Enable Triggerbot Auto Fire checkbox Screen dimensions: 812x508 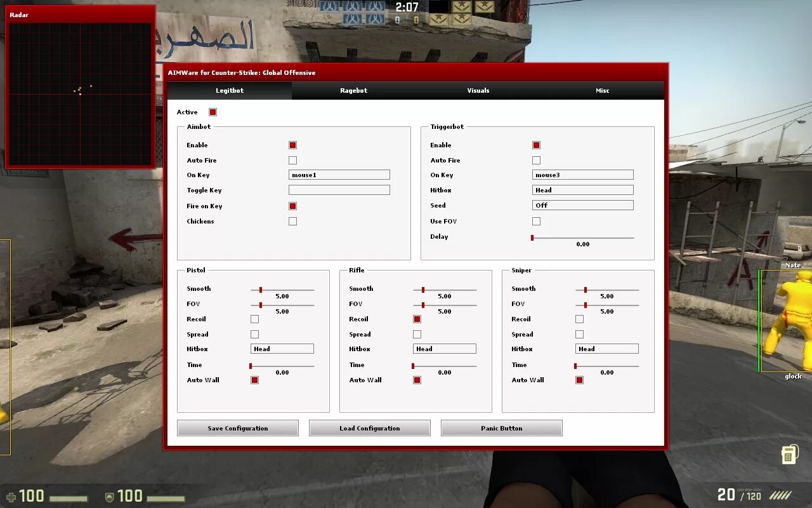[536, 161]
